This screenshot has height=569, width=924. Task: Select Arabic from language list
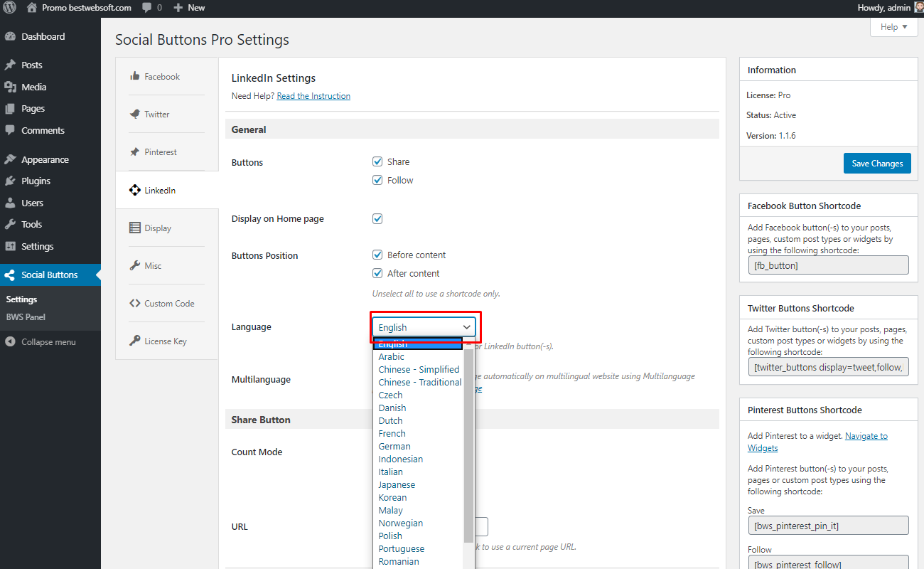(418, 357)
